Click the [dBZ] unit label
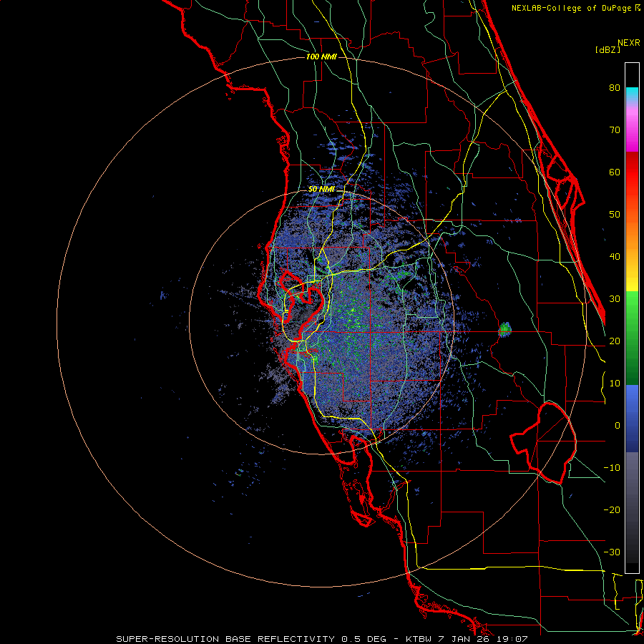 point(608,49)
